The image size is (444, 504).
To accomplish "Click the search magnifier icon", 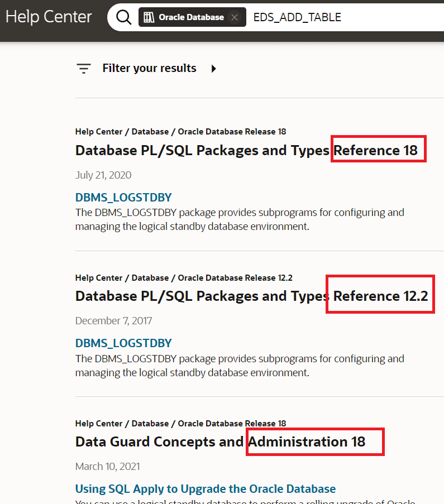I will pos(123,17).
